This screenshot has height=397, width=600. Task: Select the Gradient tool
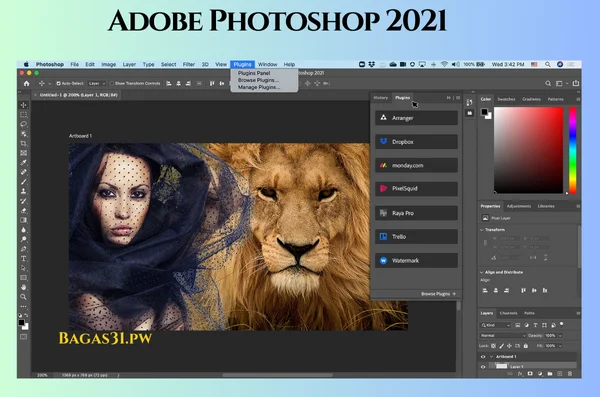tap(24, 220)
